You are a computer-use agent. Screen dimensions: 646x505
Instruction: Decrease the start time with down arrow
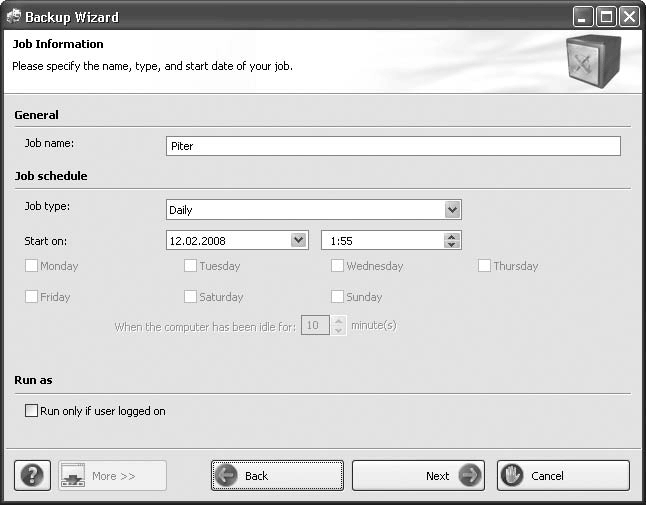pos(452,245)
